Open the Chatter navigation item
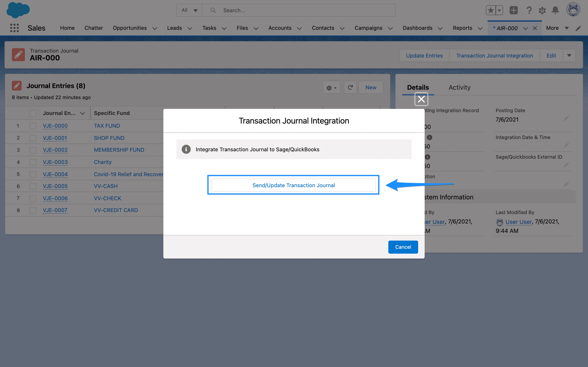This screenshot has width=588, height=367. coord(94,28)
